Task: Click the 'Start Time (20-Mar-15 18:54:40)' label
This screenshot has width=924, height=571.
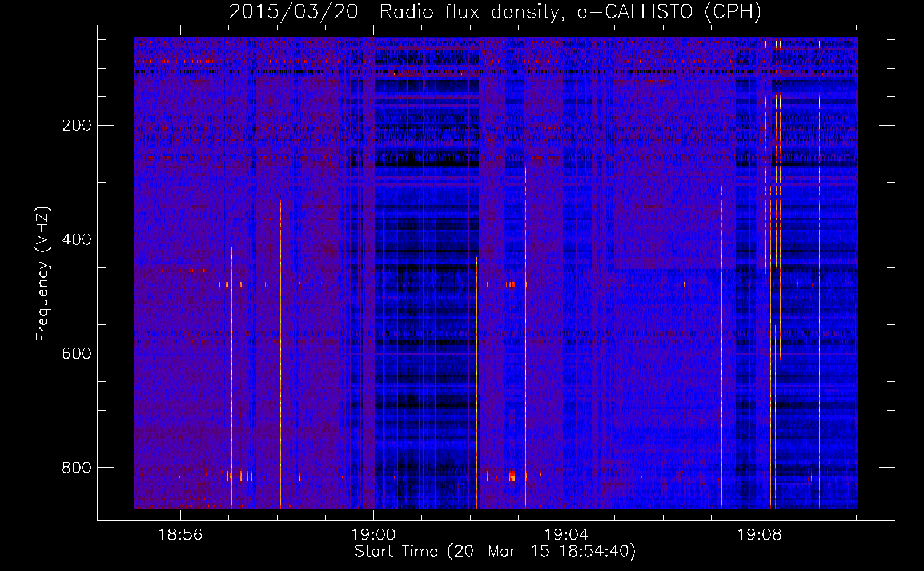Action: pos(495,552)
